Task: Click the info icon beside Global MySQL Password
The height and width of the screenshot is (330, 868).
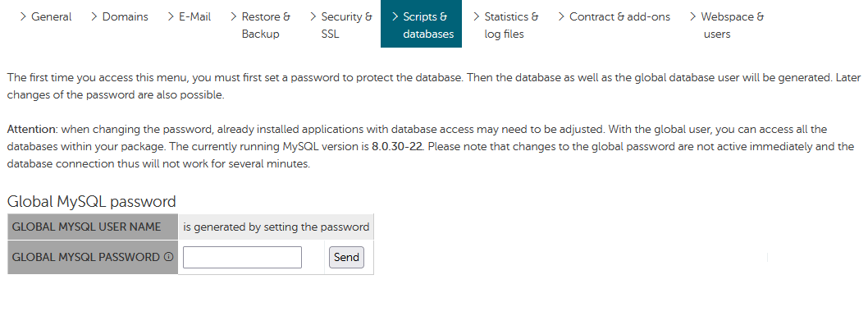Action: coord(169,258)
